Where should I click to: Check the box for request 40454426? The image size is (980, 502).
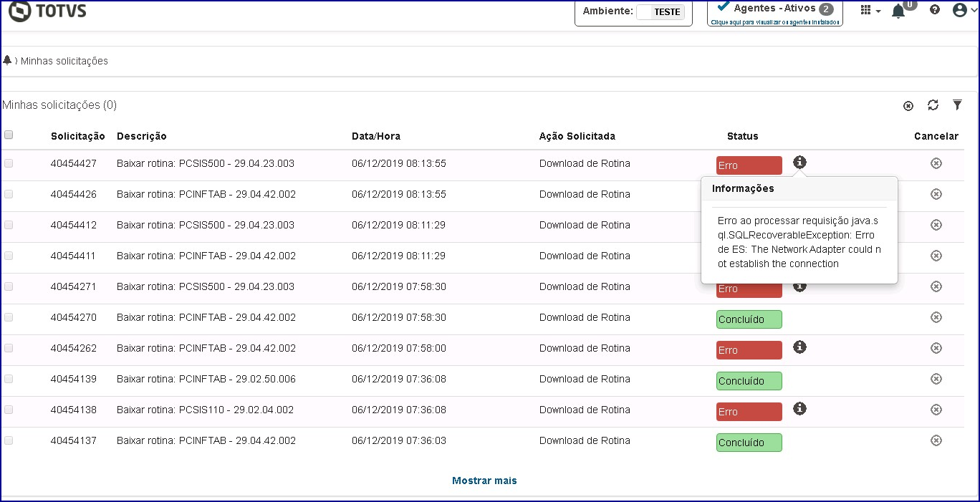9,194
